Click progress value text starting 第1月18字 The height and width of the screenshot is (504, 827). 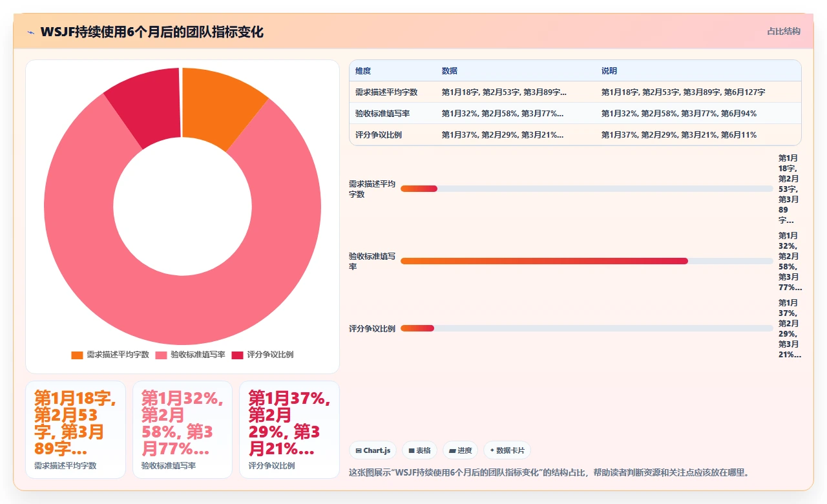pos(789,189)
